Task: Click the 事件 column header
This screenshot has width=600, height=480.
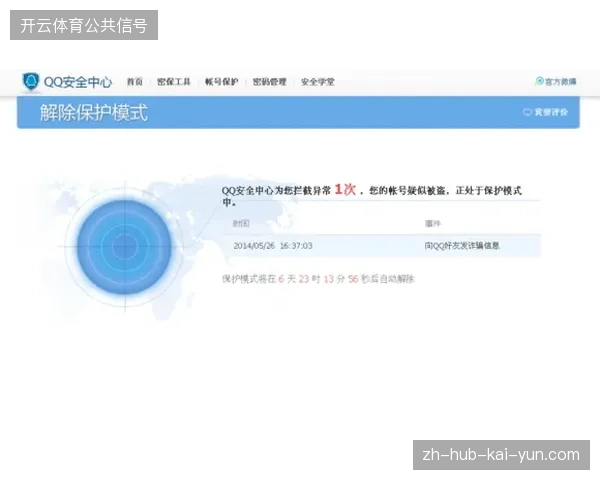Action: click(433, 224)
